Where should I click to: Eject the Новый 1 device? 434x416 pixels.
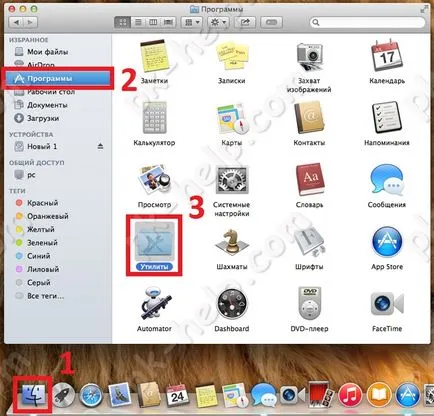pyautogui.click(x=100, y=146)
